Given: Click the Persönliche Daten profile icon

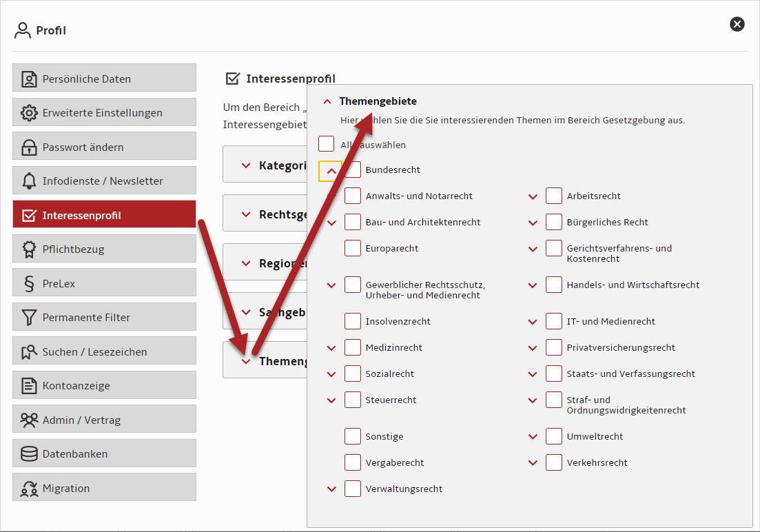Looking at the screenshot, I should coord(29,79).
